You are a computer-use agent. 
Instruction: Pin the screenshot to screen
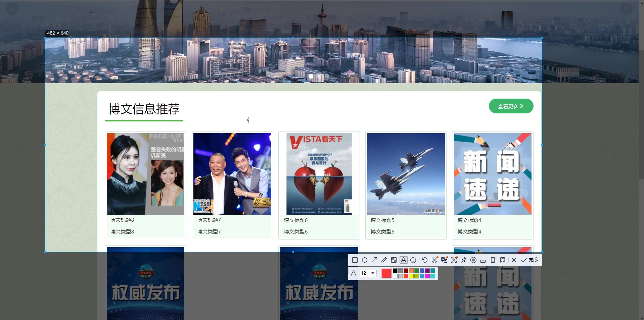(x=464, y=260)
